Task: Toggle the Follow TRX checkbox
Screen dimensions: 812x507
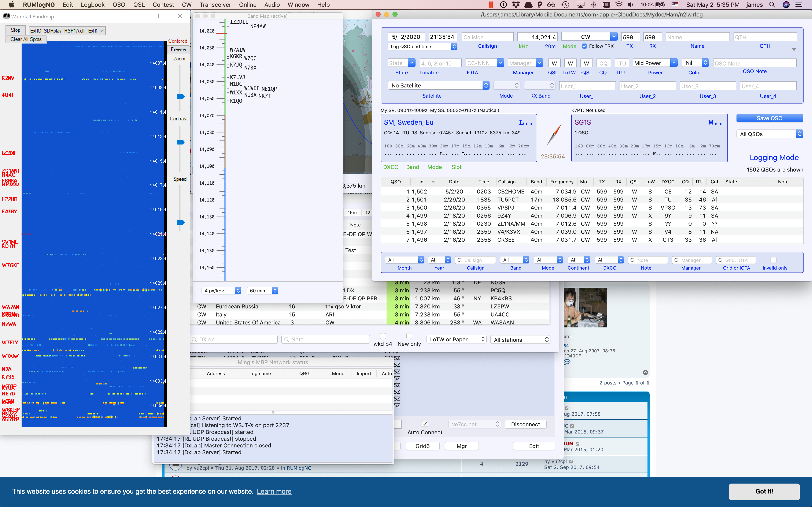Action: click(584, 46)
